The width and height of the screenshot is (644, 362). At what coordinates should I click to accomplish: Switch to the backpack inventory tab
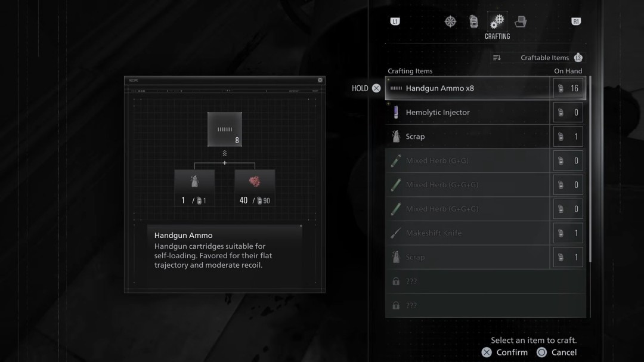[473, 22]
